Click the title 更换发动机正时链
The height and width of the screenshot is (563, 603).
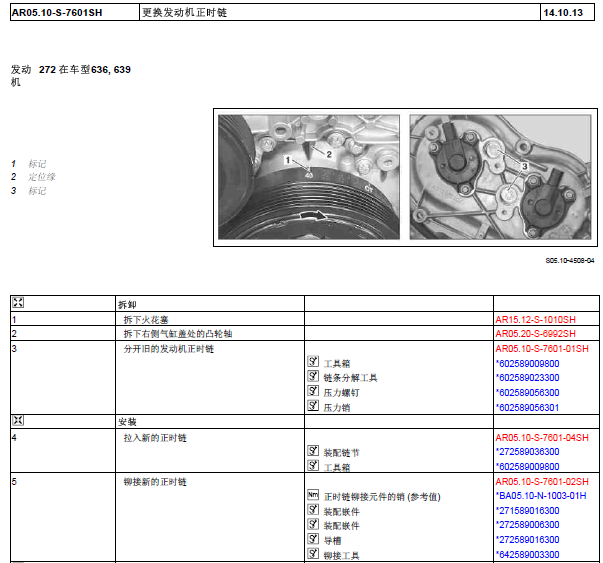tap(185, 13)
